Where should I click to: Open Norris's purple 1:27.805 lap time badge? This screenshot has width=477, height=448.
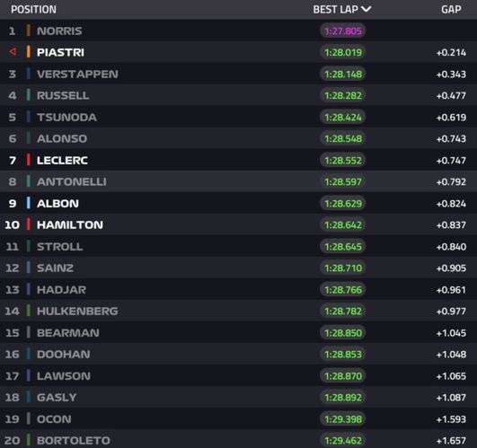[x=343, y=31]
